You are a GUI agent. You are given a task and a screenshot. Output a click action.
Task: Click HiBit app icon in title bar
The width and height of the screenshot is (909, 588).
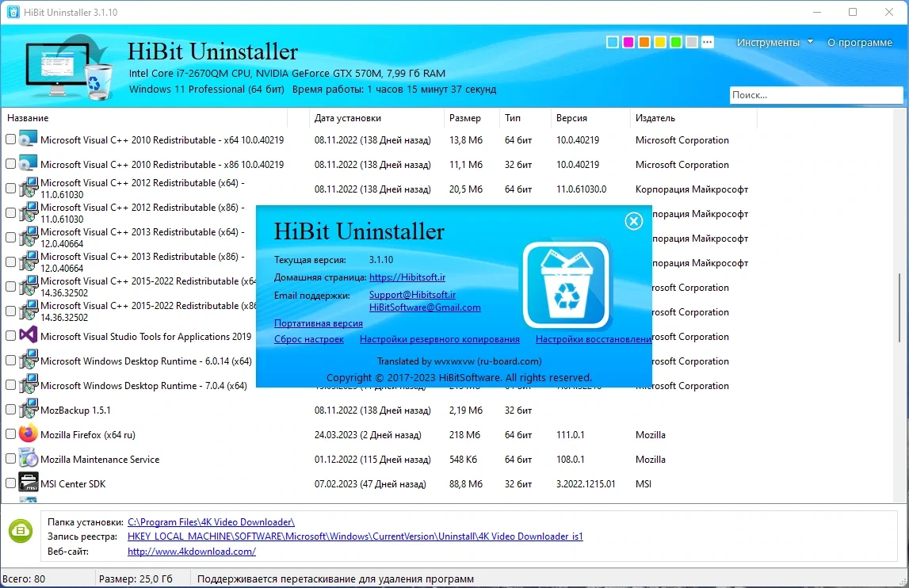pos(13,12)
